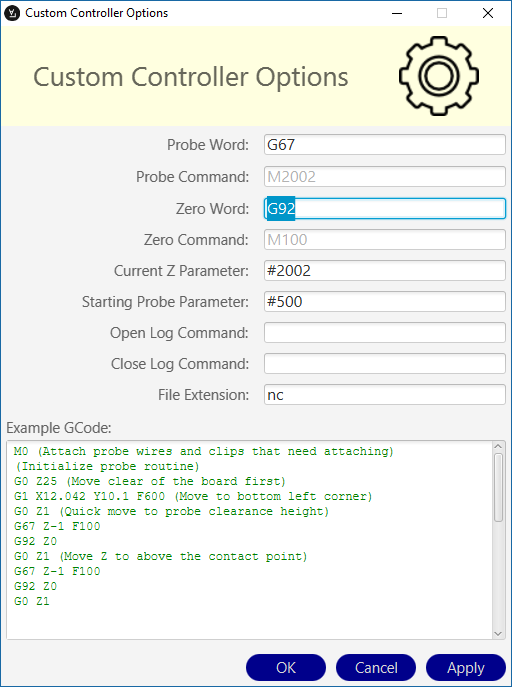Click the empty Close Log Command field
This screenshot has height=687, width=512.
click(x=385, y=364)
